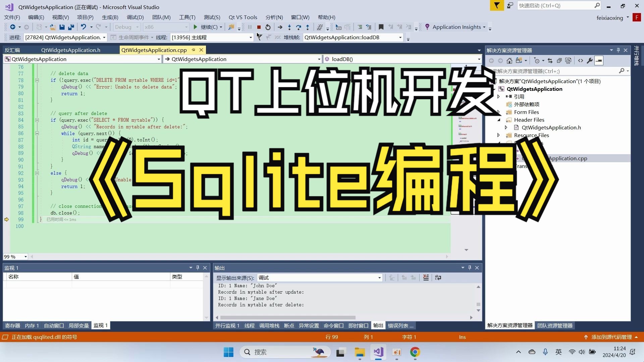Image resolution: width=644 pixels, height=362 pixels.
Task: Toggle bookmark with the bookmark icon
Action: [381, 27]
